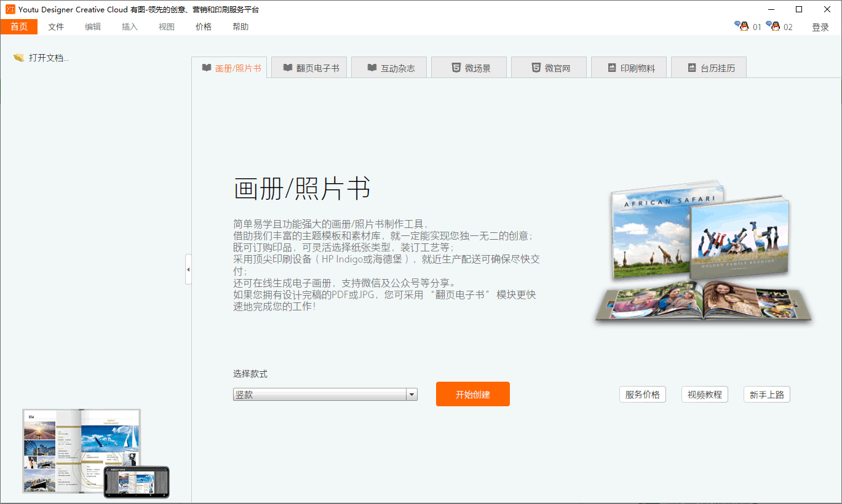Click the icon on 印刷物料 tab

tap(611, 68)
